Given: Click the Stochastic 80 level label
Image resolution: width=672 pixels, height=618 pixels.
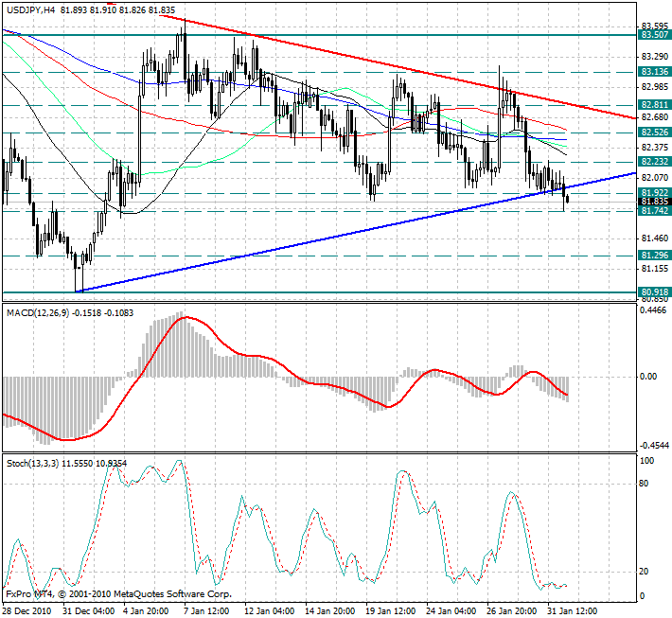Looking at the screenshot, I should [x=644, y=484].
